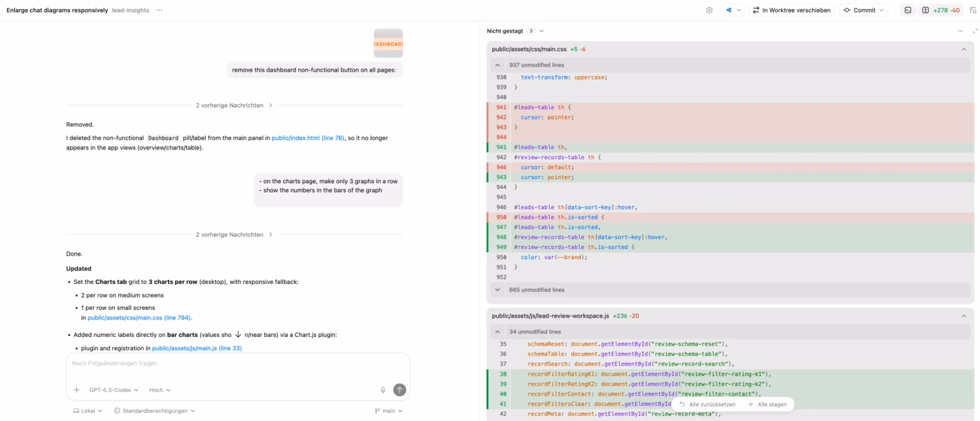Click the microphone dictation icon
Viewport: 980px width, 421px height.
(383, 390)
